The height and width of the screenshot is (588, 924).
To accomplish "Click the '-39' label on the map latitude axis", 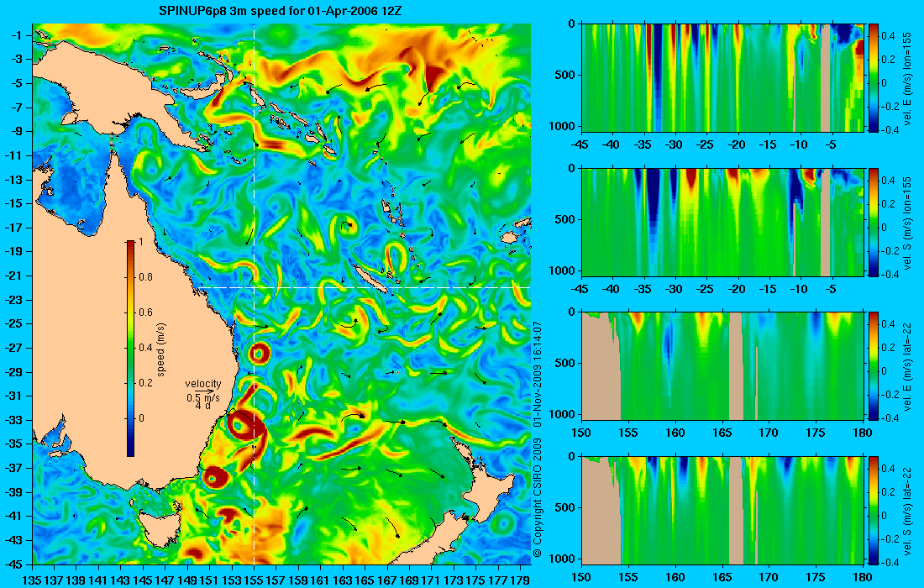I will click(13, 492).
